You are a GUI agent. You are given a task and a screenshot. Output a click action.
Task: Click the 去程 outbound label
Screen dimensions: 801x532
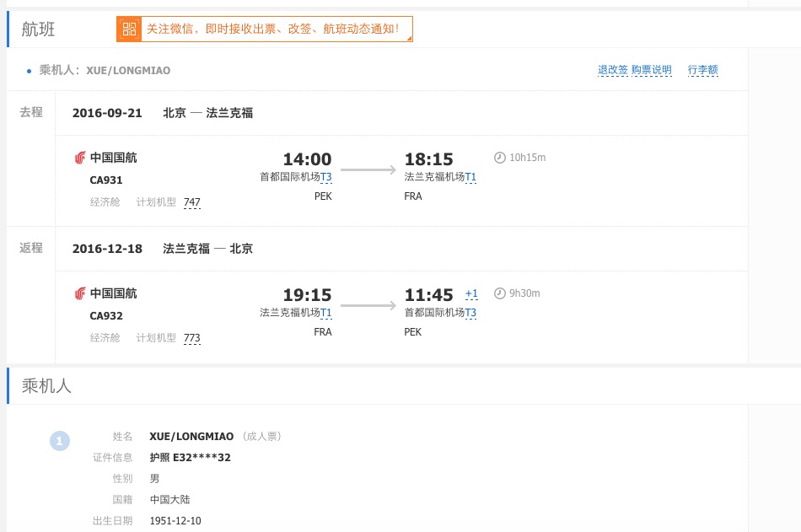tap(31, 112)
